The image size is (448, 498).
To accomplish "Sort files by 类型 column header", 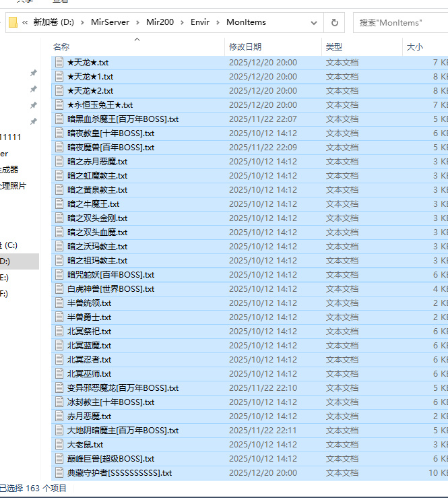I will click(334, 47).
